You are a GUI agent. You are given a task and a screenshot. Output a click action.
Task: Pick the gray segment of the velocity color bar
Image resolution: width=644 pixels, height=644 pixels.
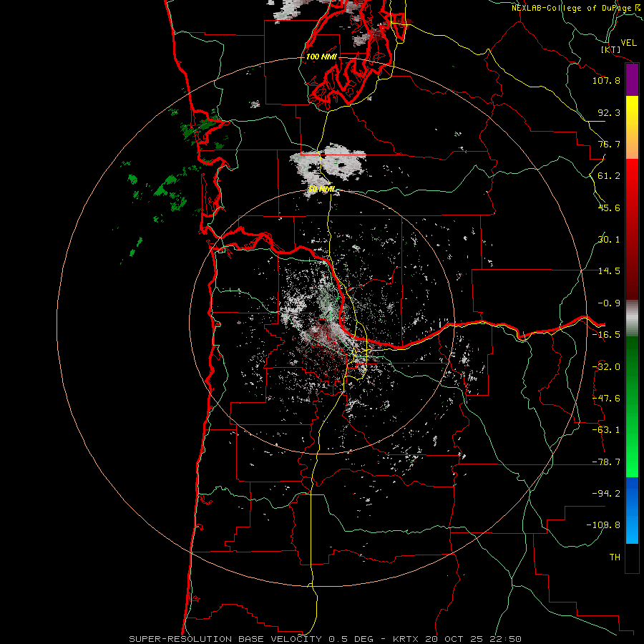click(x=632, y=318)
